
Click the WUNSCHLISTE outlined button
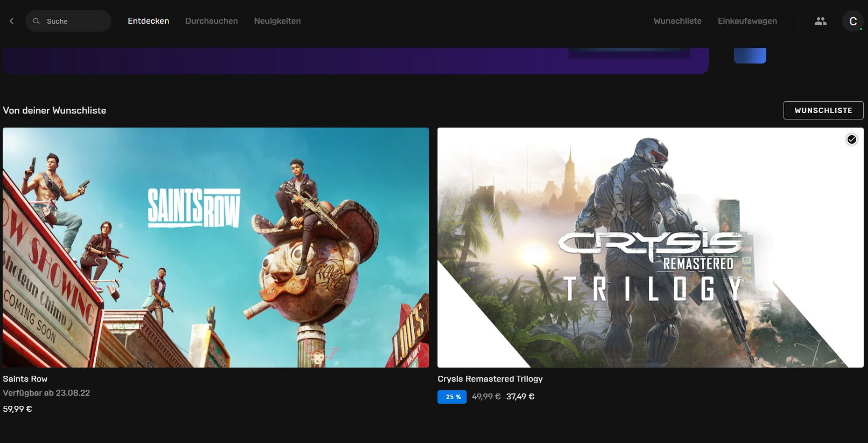coord(823,110)
